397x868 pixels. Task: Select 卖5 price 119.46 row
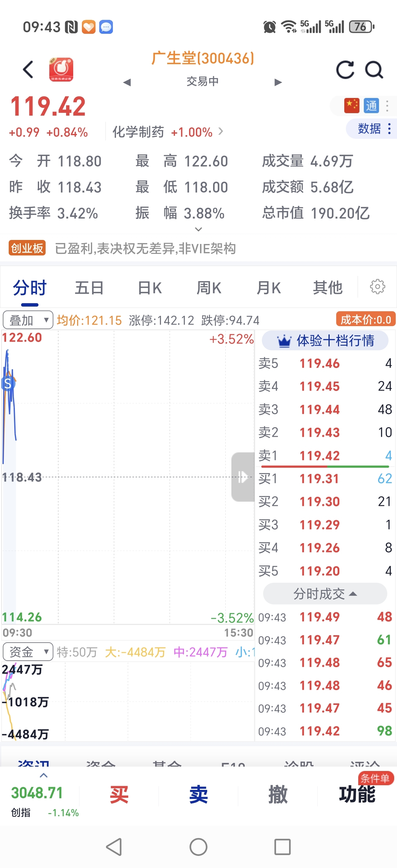pyautogui.click(x=325, y=363)
